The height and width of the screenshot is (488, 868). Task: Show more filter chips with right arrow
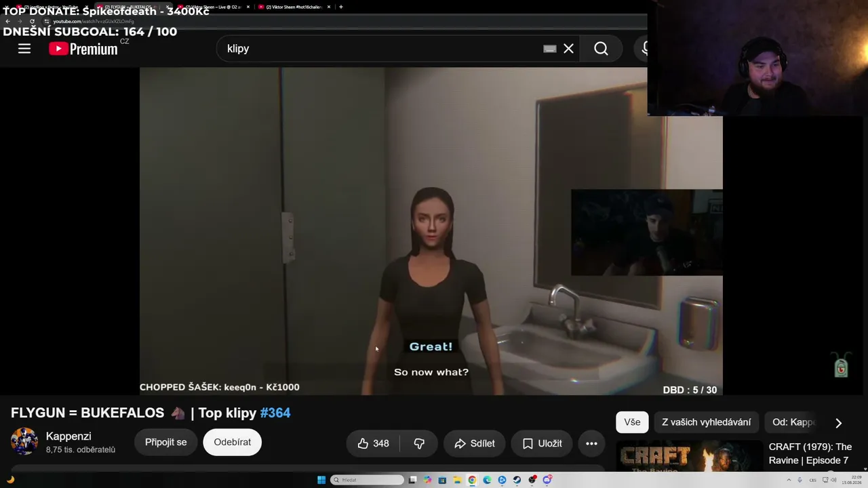[838, 422]
